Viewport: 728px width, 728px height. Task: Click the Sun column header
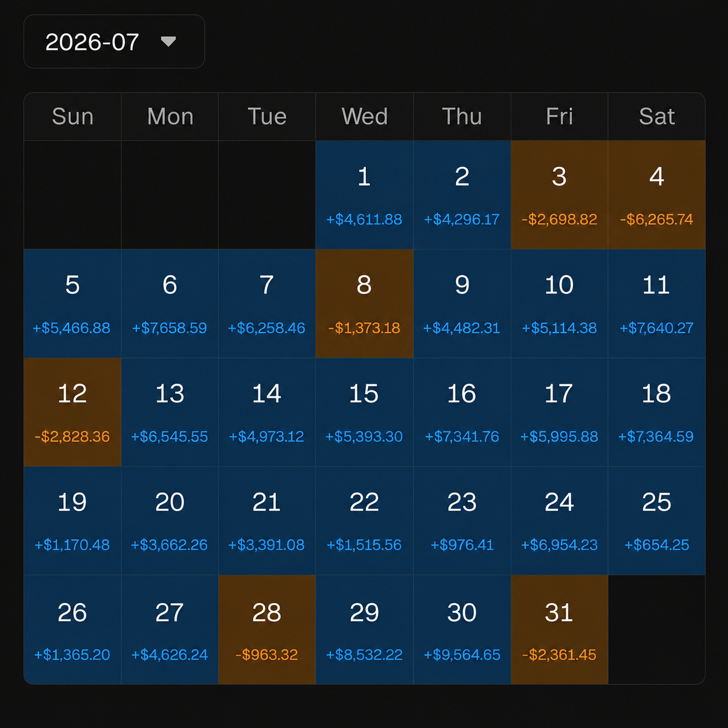(73, 117)
